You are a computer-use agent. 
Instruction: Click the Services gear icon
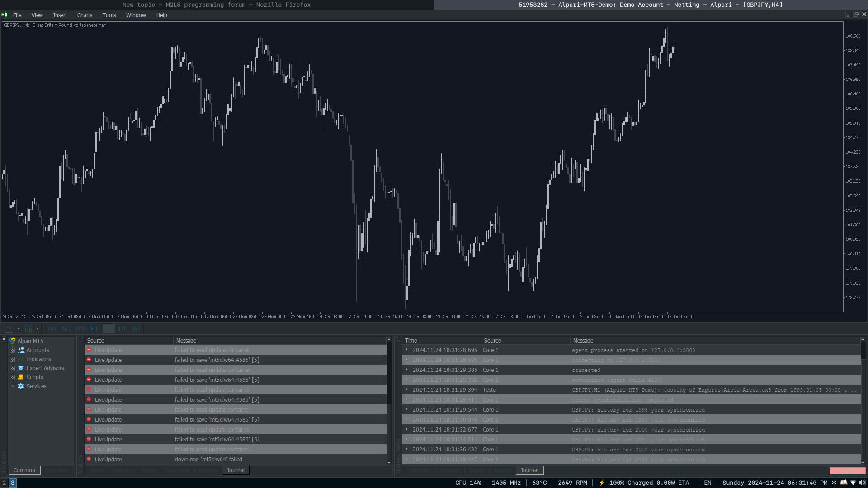[21, 386]
